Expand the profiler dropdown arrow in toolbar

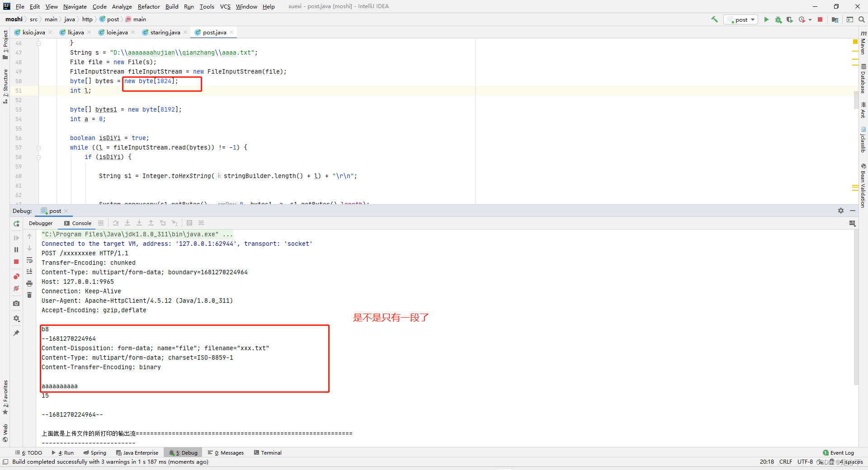point(810,19)
